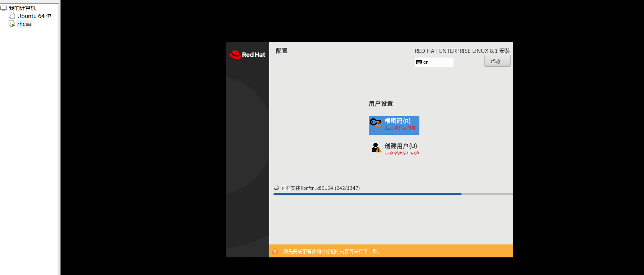Select the rhcsa virtual machine entry
Viewport: 644px width, 275px height.
24,24
